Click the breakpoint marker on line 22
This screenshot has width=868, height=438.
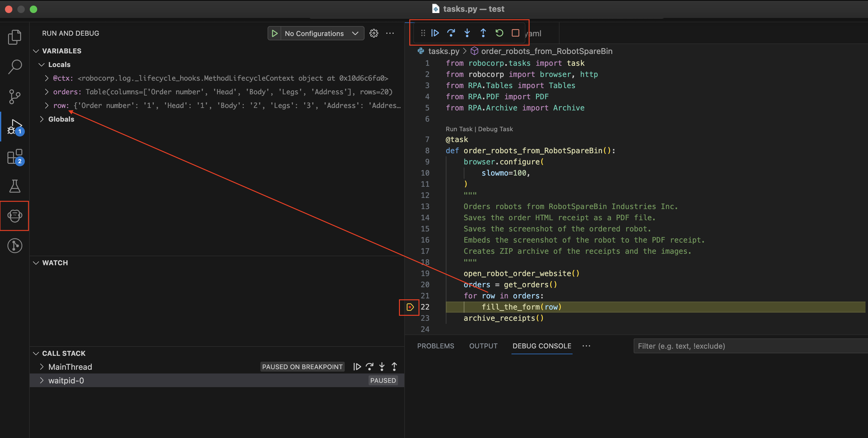[x=410, y=307]
